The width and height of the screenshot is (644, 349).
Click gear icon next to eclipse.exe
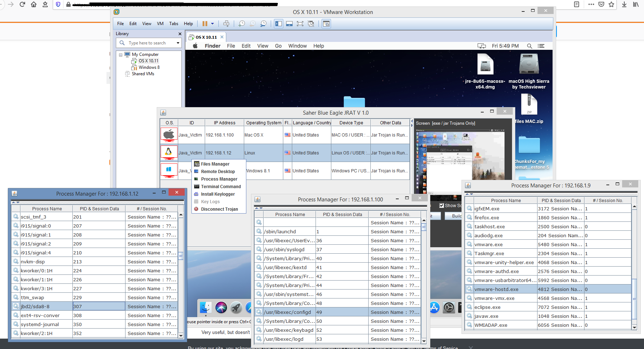[469, 307]
